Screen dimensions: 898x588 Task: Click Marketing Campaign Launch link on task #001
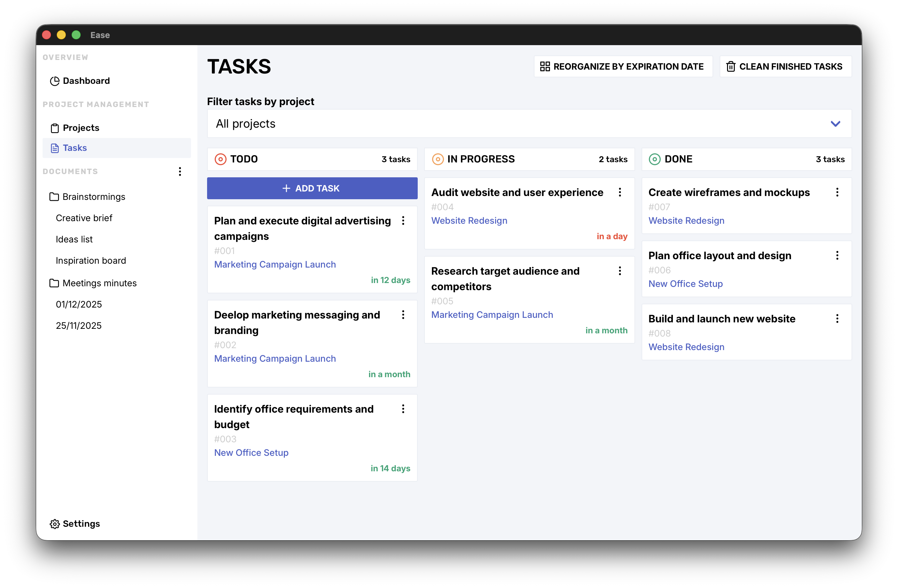coord(275,264)
